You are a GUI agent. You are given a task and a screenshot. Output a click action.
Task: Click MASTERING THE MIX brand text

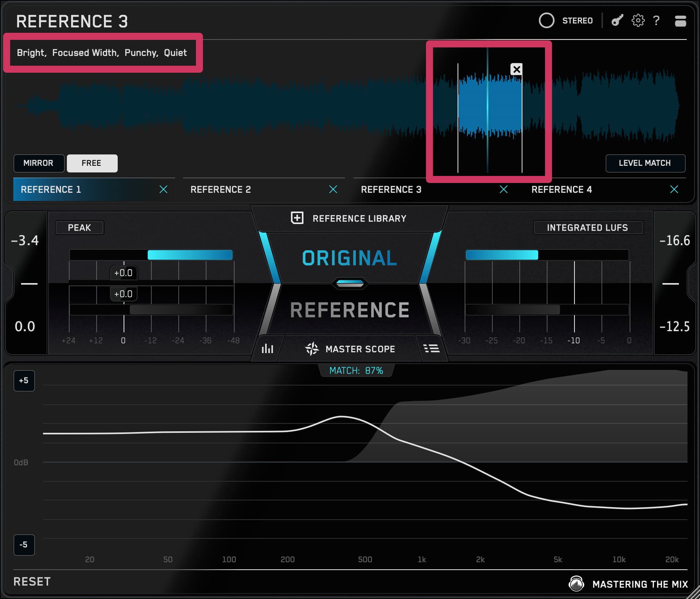point(640,584)
